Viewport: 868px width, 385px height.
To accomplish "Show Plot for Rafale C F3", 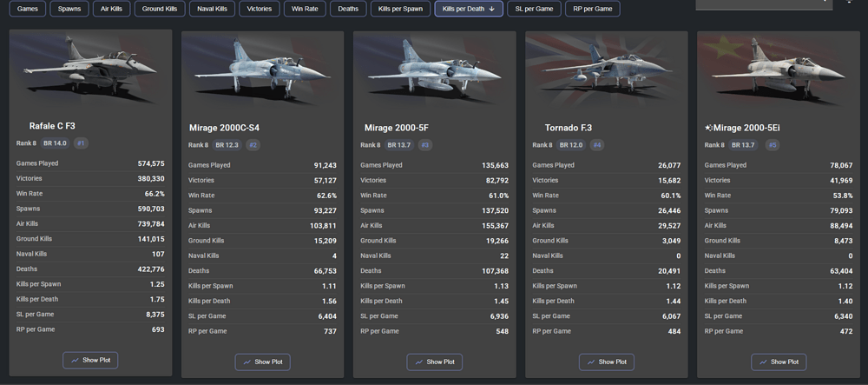I will tap(90, 360).
